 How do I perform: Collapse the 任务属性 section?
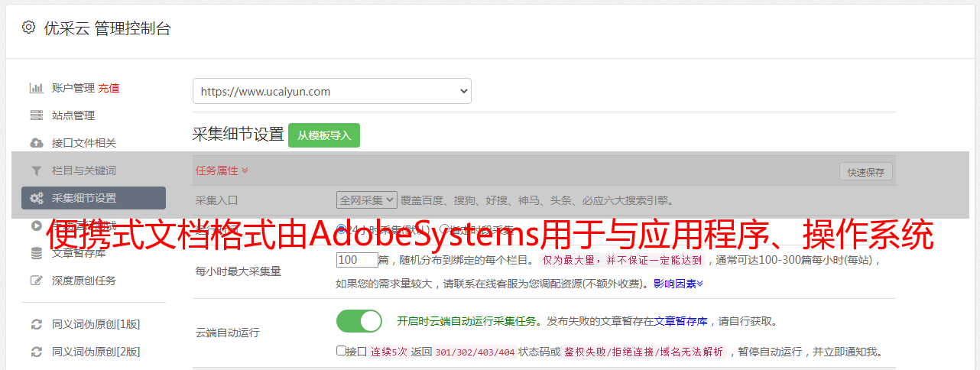coord(222,170)
